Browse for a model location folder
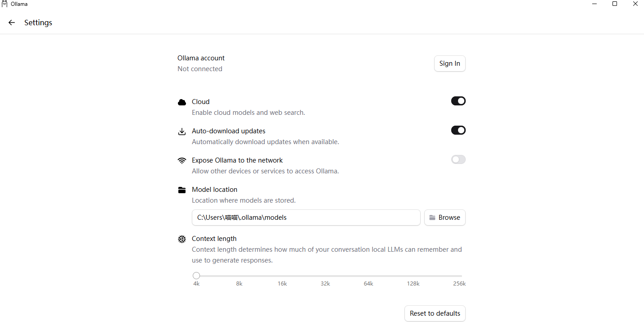 (x=445, y=218)
